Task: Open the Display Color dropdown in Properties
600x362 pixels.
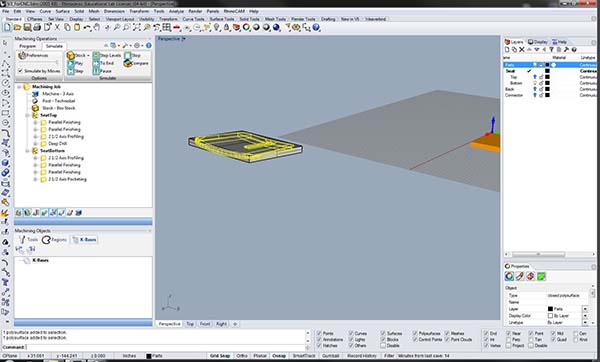Action: (x=585, y=316)
